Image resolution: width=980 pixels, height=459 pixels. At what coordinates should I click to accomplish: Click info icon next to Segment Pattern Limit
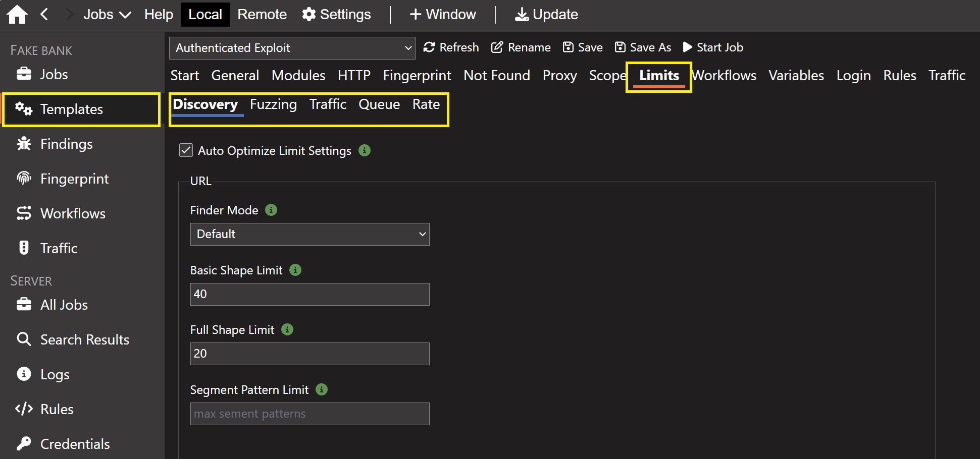(x=322, y=389)
